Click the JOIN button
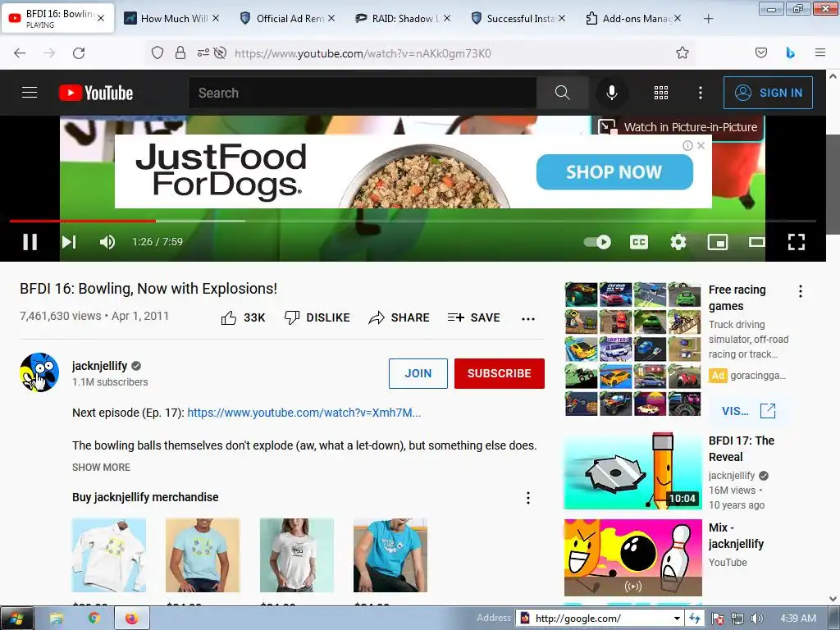This screenshot has width=840, height=630. (x=418, y=373)
